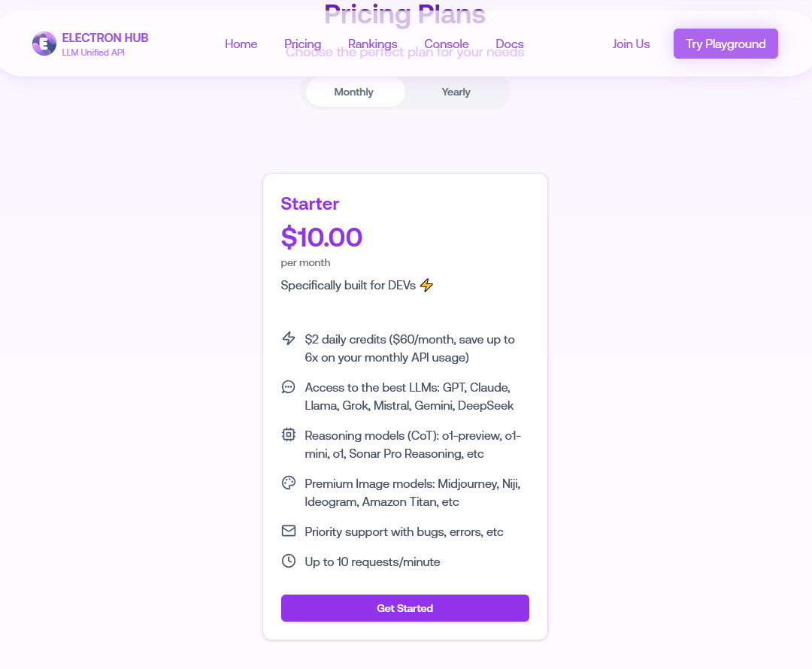Click the Try Playground button
The width and height of the screenshot is (812, 669).
[x=726, y=44]
